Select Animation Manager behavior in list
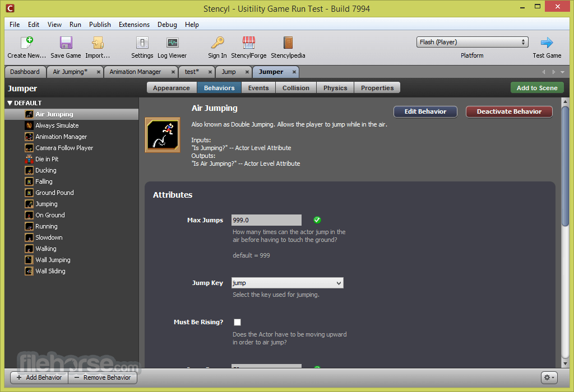 (72, 137)
